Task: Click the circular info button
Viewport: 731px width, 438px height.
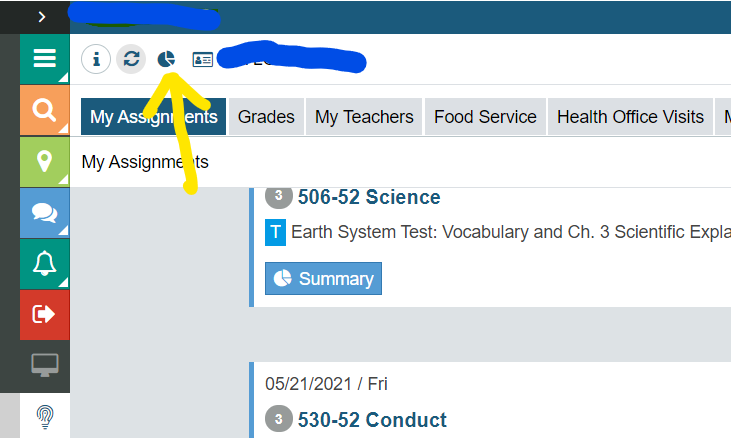Action: (96, 59)
